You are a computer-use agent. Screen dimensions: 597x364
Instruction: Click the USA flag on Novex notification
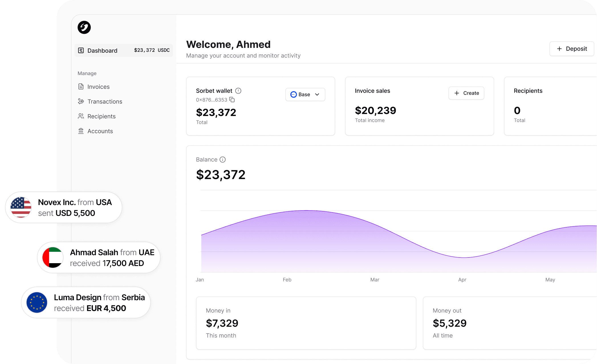(x=21, y=207)
